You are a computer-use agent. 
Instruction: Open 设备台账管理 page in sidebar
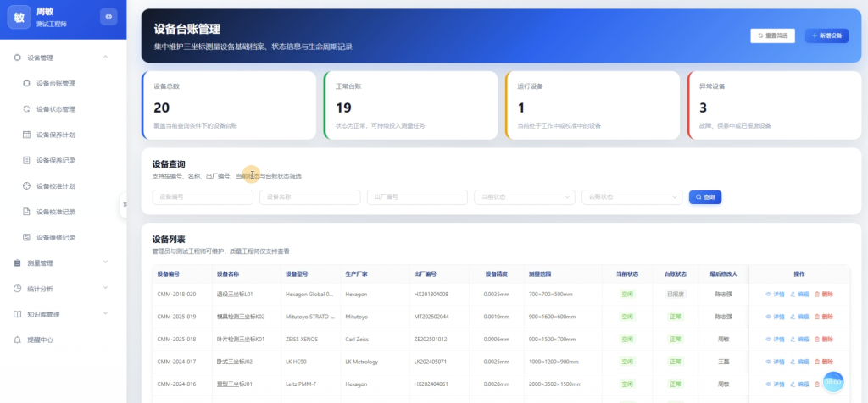tap(55, 84)
